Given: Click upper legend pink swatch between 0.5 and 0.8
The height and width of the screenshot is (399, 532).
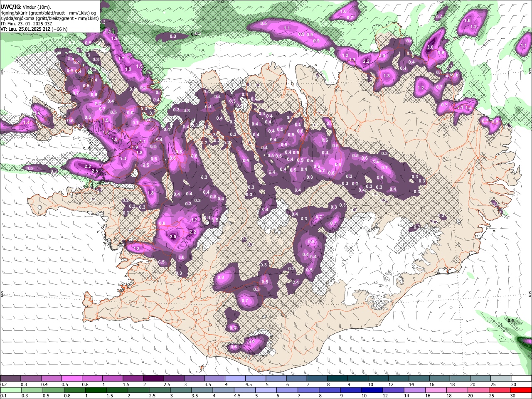Looking at the screenshot, I should (x=71, y=379).
